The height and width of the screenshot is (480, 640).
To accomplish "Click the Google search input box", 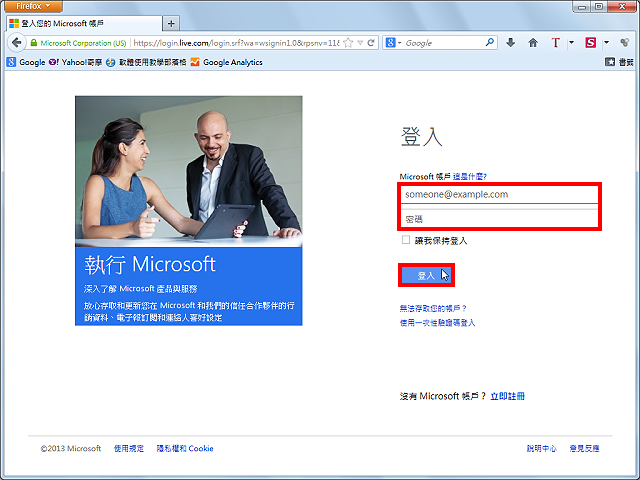I will tap(444, 42).
